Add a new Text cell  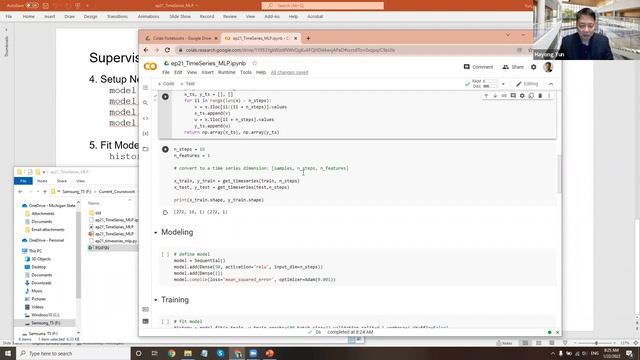[188, 84]
